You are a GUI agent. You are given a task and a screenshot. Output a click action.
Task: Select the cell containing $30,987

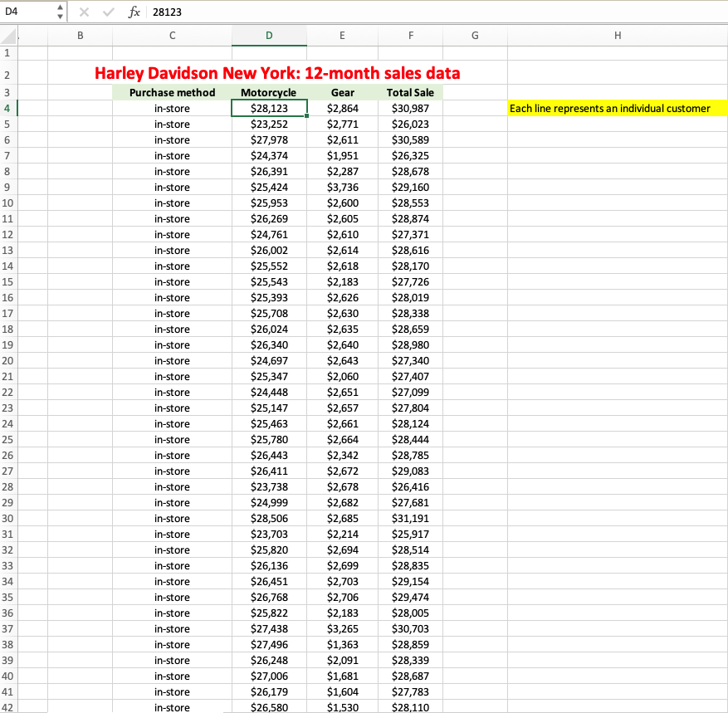[x=411, y=108]
